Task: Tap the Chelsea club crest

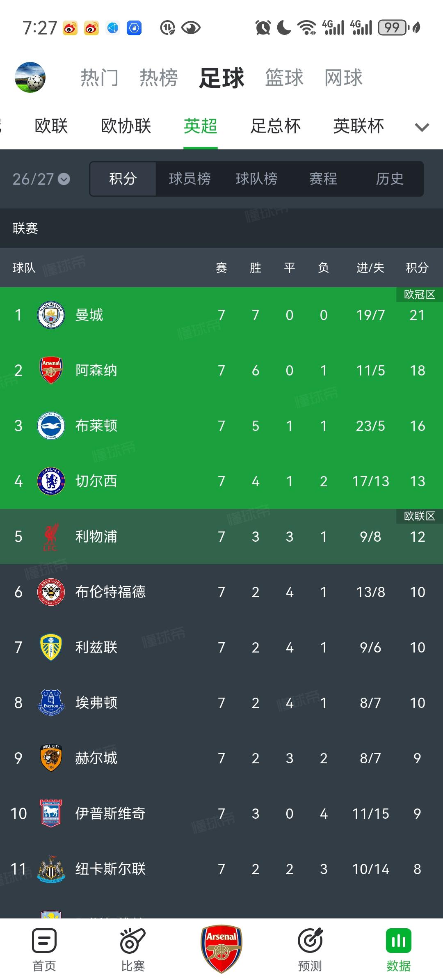Action: [x=51, y=481]
